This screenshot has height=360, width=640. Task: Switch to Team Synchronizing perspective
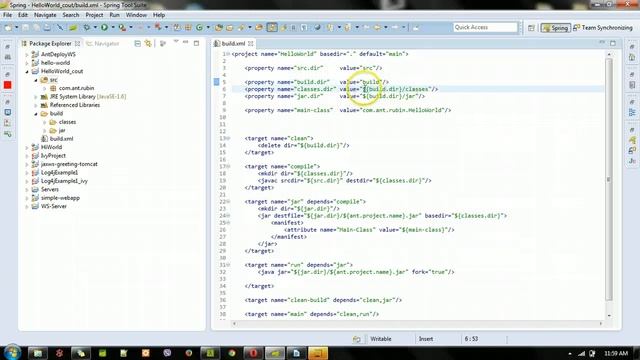602,28
